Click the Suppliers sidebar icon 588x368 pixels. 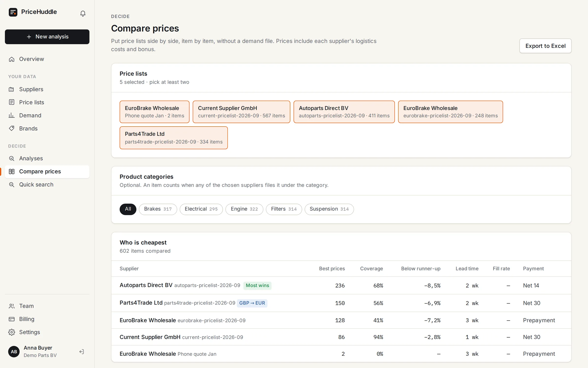[x=12, y=89]
